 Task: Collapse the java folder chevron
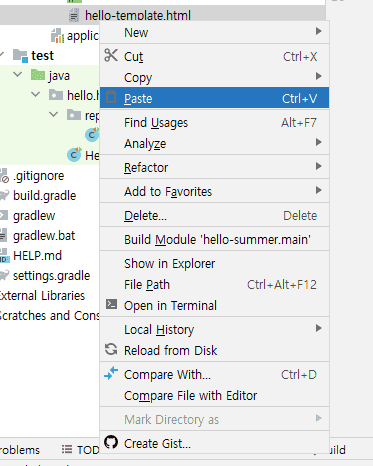pyautogui.click(x=18, y=74)
